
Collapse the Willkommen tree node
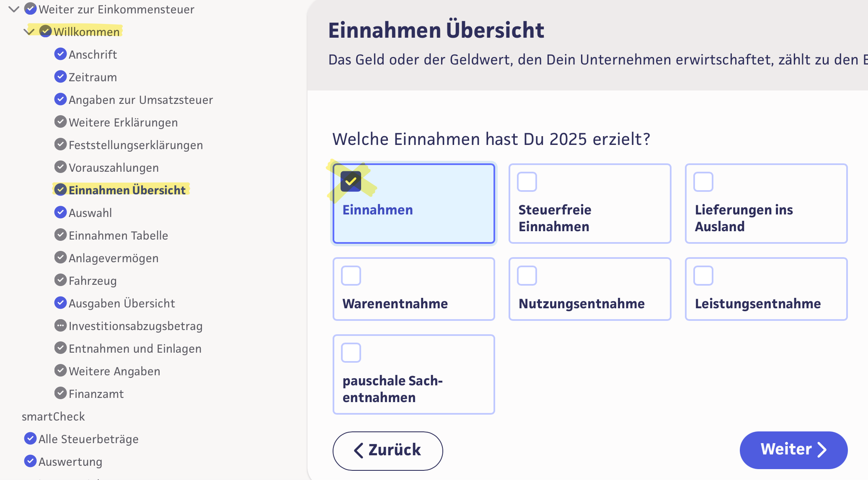tap(29, 31)
